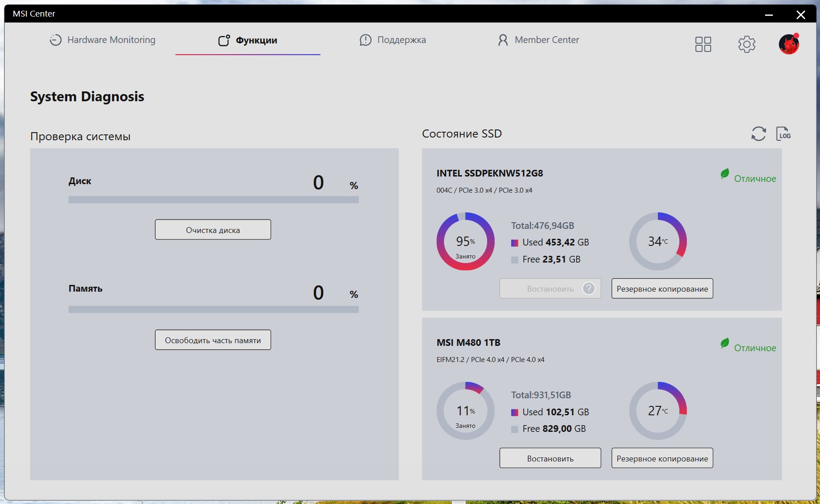Click the 27°C temperature gauge
This screenshot has height=504, width=820.
[658, 411]
